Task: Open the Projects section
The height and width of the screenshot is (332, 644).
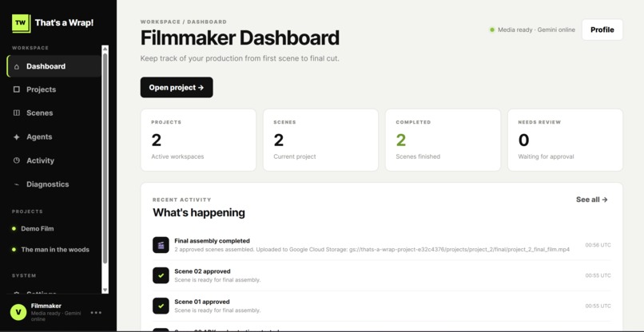Action: pyautogui.click(x=54, y=89)
